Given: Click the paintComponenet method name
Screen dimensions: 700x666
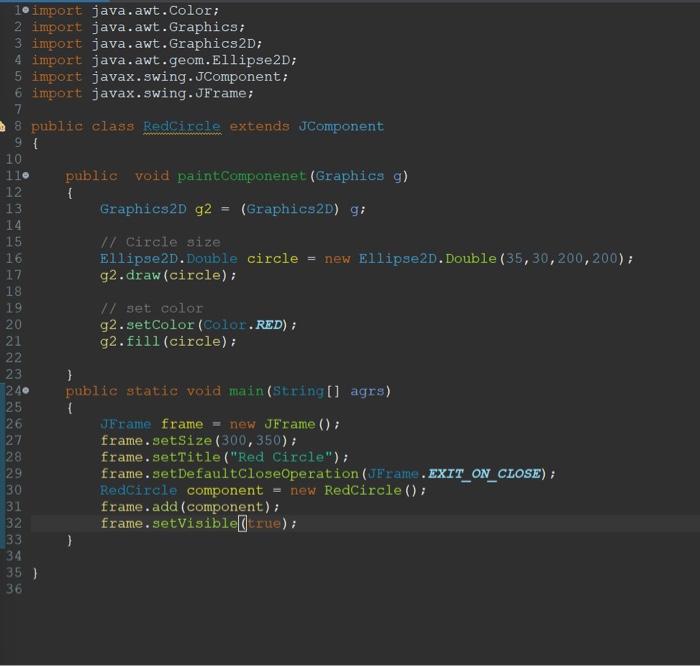Looking at the screenshot, I should [242, 176].
